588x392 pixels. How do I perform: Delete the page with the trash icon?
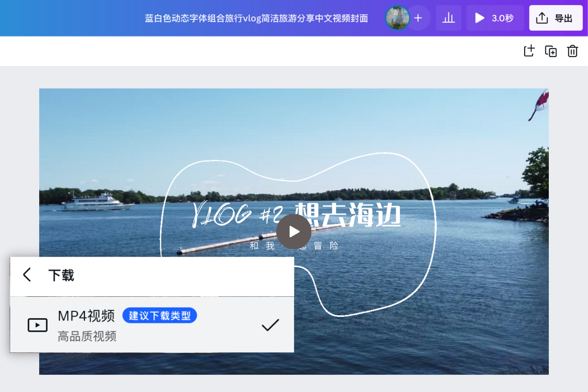pos(573,51)
